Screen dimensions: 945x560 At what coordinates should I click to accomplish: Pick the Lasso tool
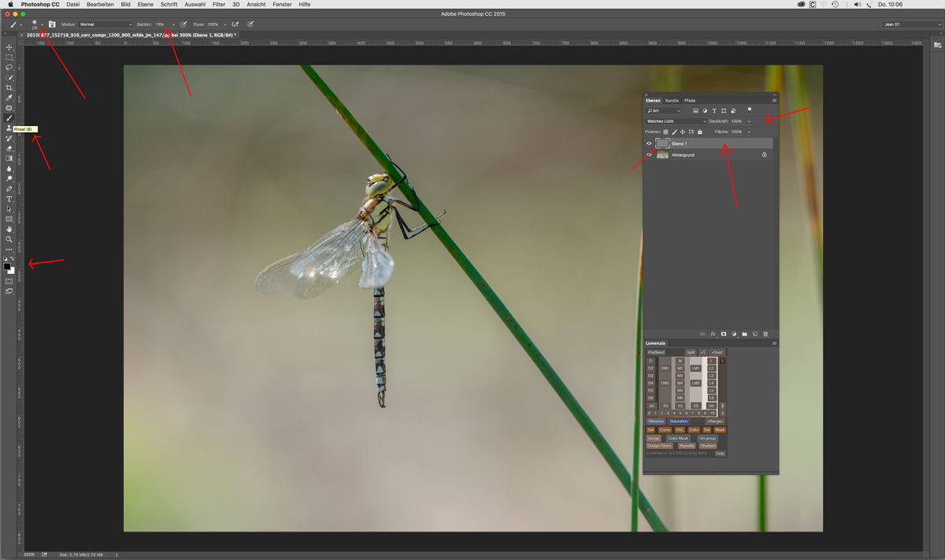click(9, 68)
